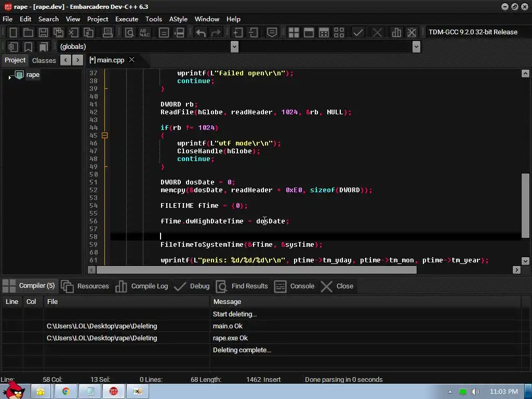Open the Project menu
The image size is (532, 399).
[x=98, y=19]
